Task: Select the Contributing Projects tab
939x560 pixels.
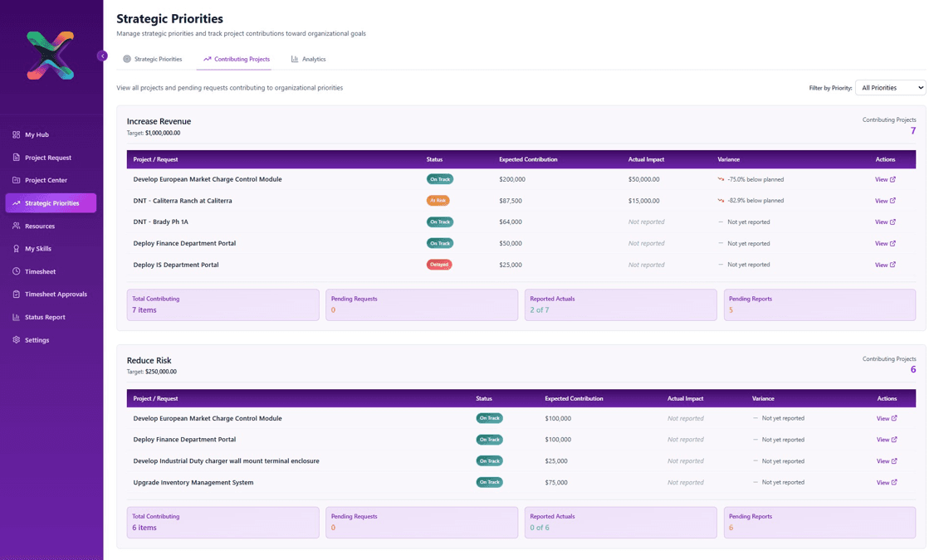Action: coord(236,59)
